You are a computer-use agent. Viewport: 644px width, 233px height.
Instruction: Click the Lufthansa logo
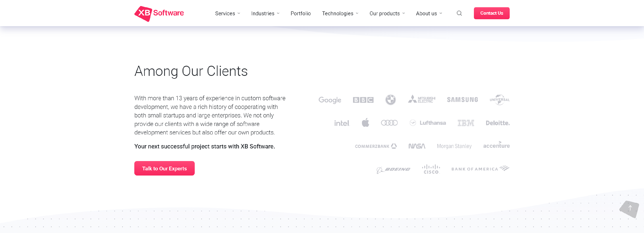coord(428,123)
